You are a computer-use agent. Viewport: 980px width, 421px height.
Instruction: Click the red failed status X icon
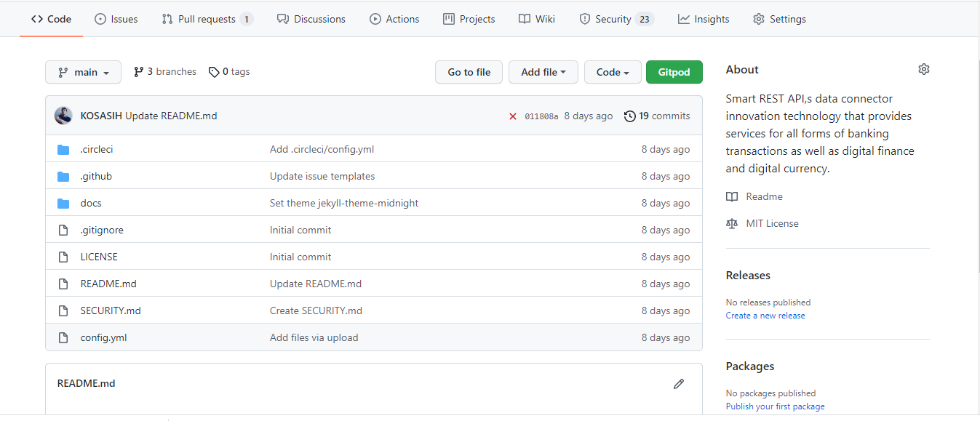(x=513, y=116)
